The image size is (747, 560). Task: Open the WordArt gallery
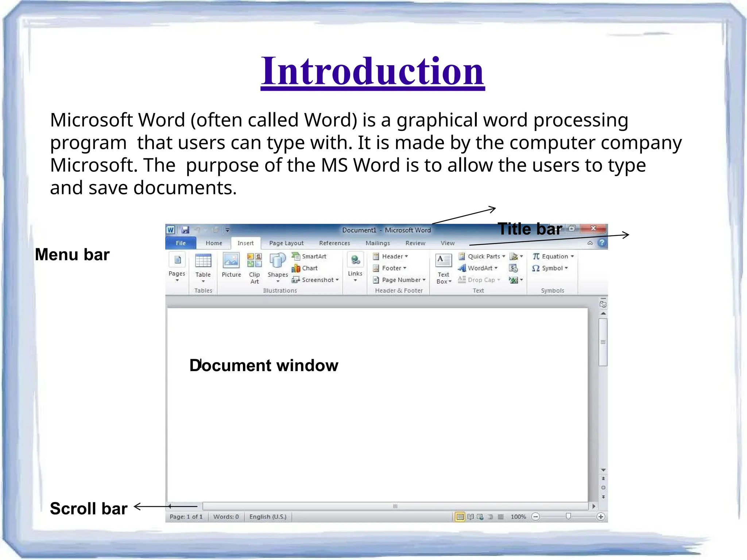point(478,268)
